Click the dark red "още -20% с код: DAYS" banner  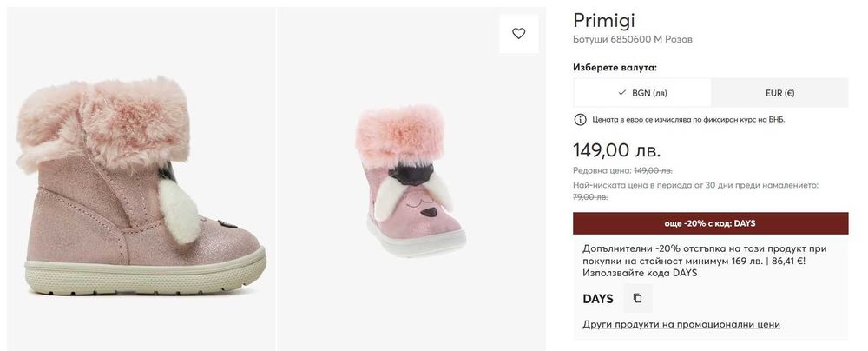coord(710,223)
